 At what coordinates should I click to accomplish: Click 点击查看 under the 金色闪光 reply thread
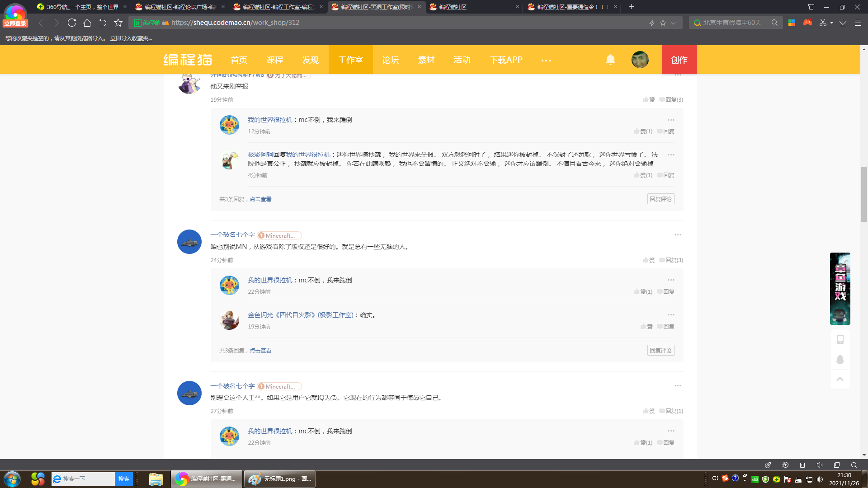click(x=260, y=351)
